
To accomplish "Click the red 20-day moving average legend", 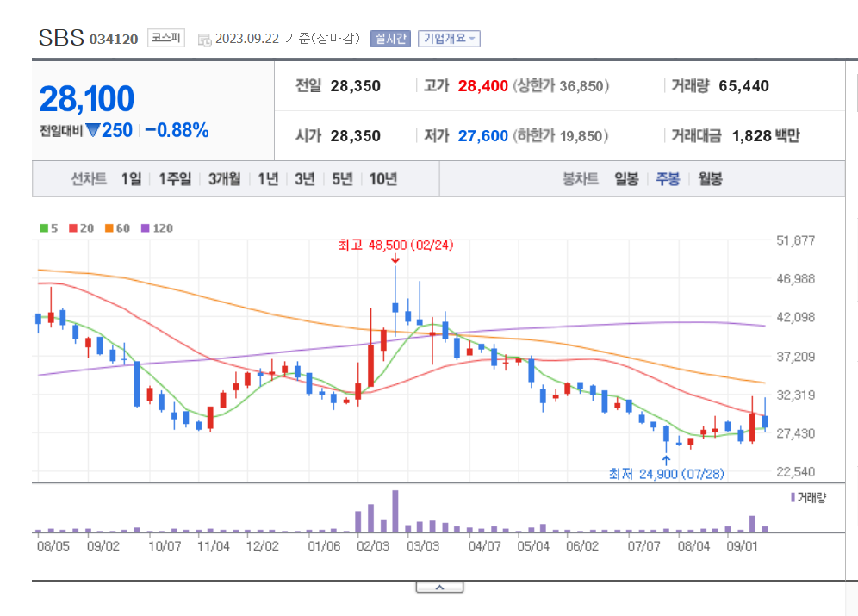I will (x=82, y=228).
